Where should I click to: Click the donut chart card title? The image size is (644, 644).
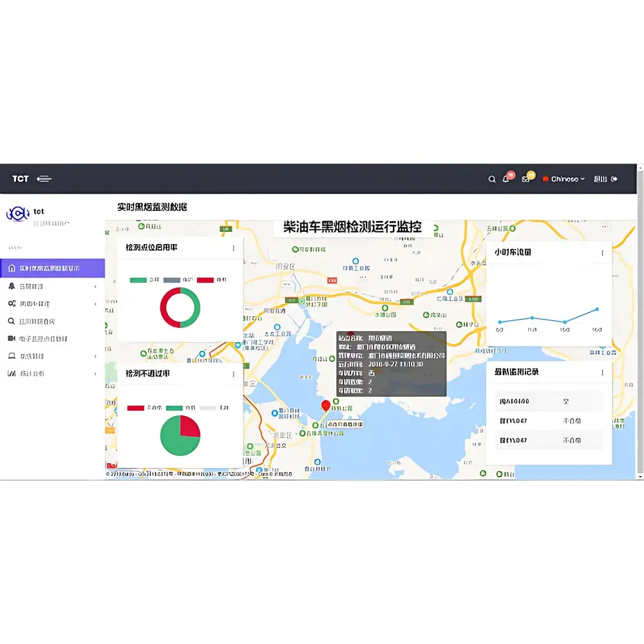pos(151,248)
